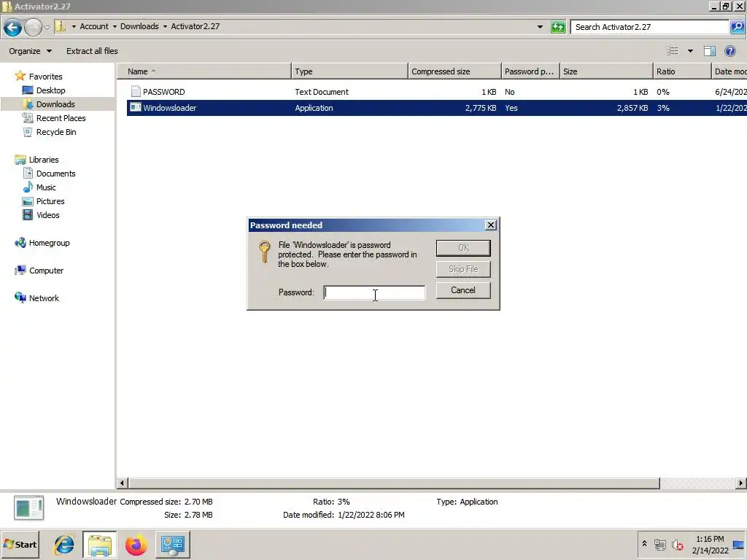Sort by the Type column header
Viewport: 747px width, 560px height.
click(349, 71)
